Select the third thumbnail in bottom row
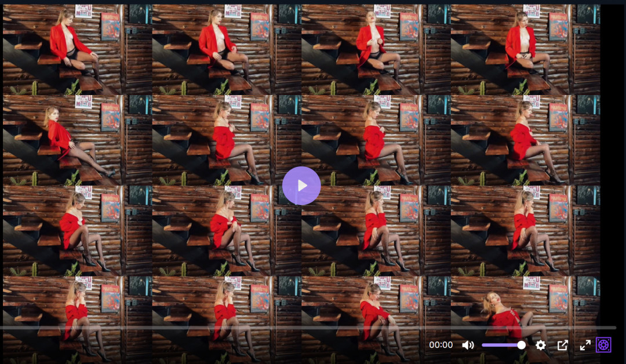The image size is (626, 364). tap(376, 301)
